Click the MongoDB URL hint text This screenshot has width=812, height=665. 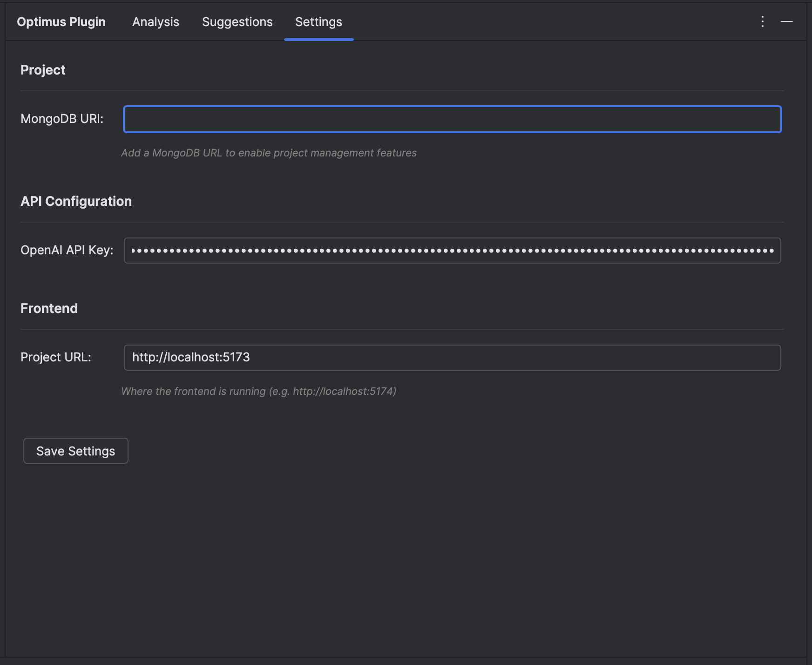point(269,153)
